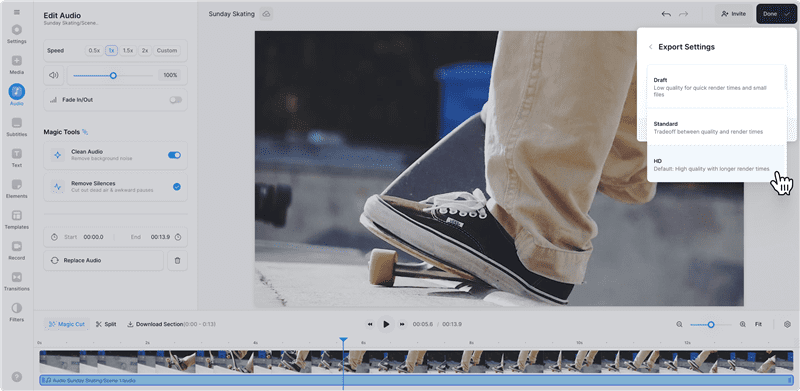
Task: Click the 100% volume value field
Action: [170, 76]
